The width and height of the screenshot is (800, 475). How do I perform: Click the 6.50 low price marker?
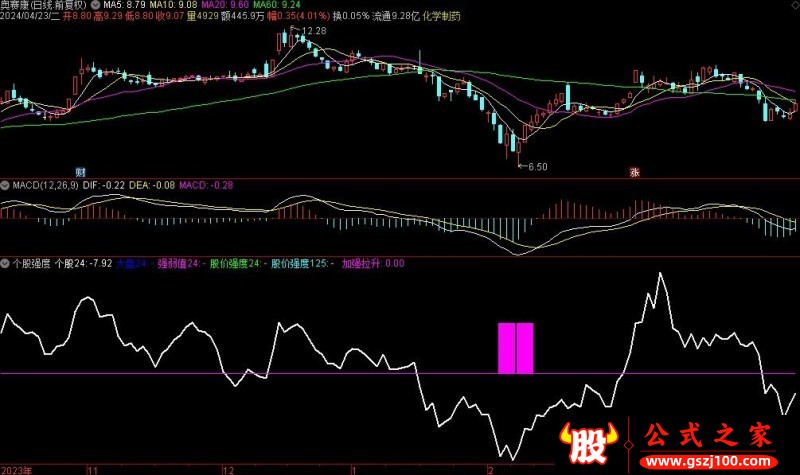point(537,165)
